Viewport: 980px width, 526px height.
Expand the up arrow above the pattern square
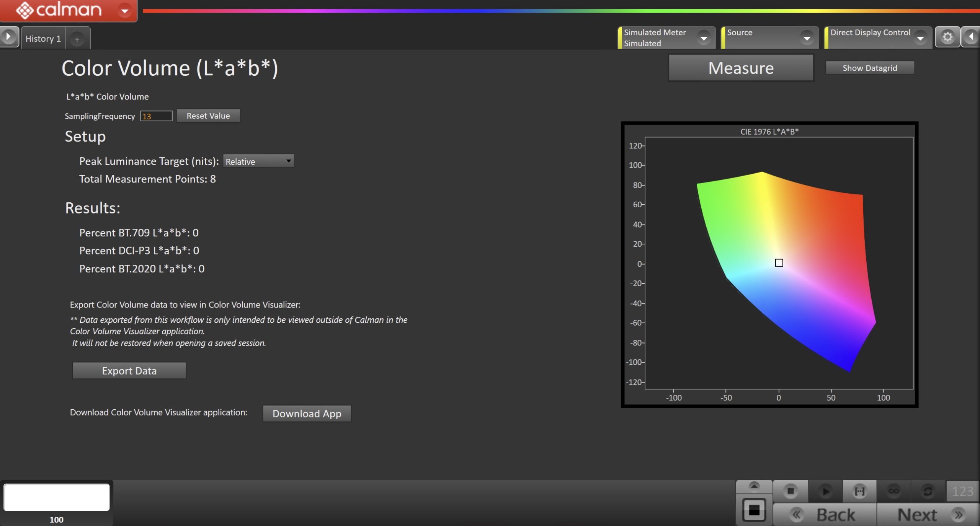(x=754, y=486)
